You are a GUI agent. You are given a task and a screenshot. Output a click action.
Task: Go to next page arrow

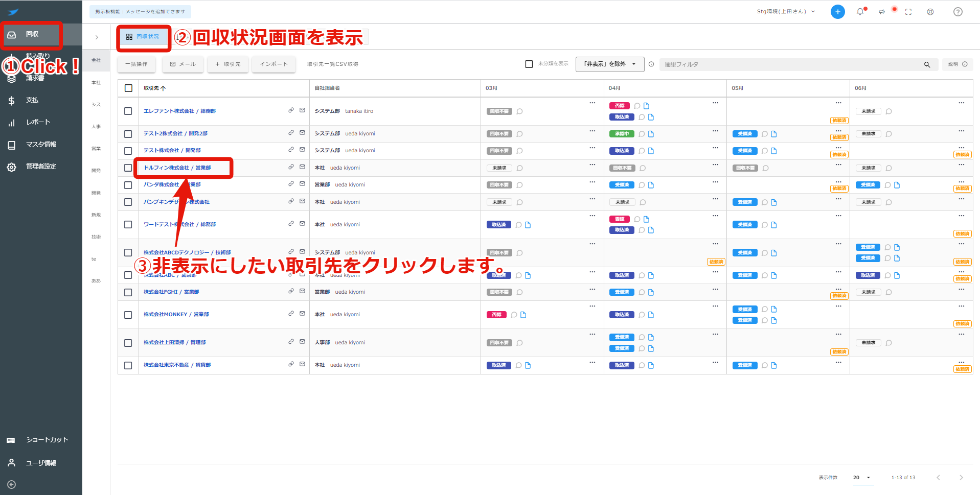pyautogui.click(x=961, y=478)
